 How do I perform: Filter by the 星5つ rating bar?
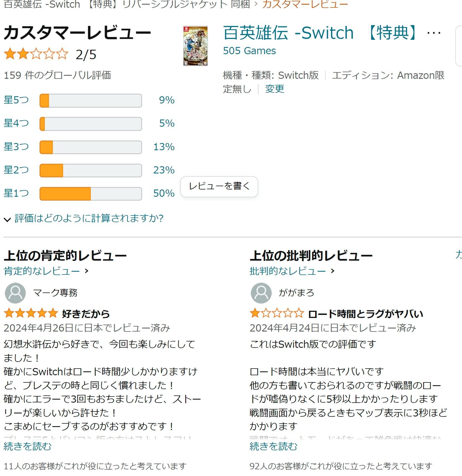coord(91,100)
